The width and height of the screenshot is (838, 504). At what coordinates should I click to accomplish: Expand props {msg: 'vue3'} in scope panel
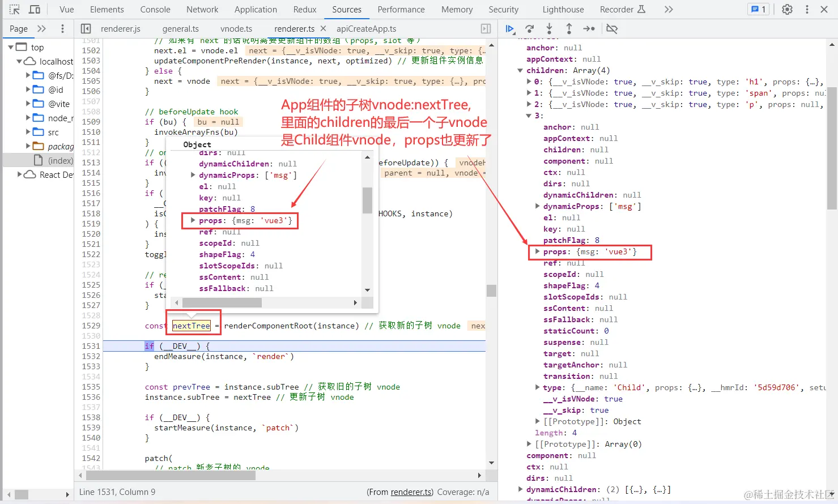537,251
